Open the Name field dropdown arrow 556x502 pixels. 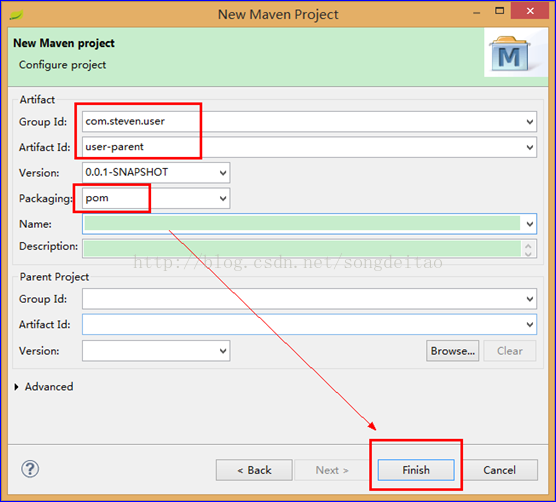[530, 224]
